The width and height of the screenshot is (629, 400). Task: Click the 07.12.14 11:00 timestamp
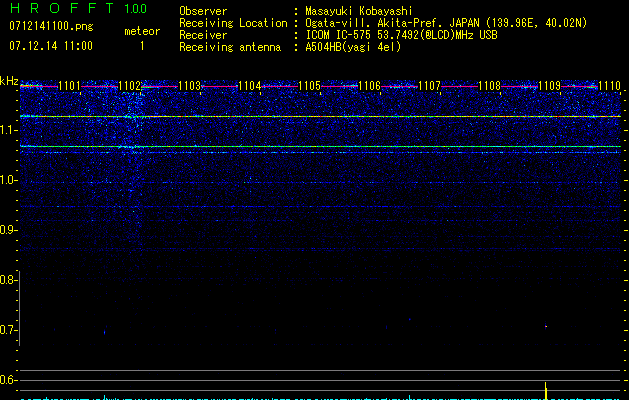(50, 46)
